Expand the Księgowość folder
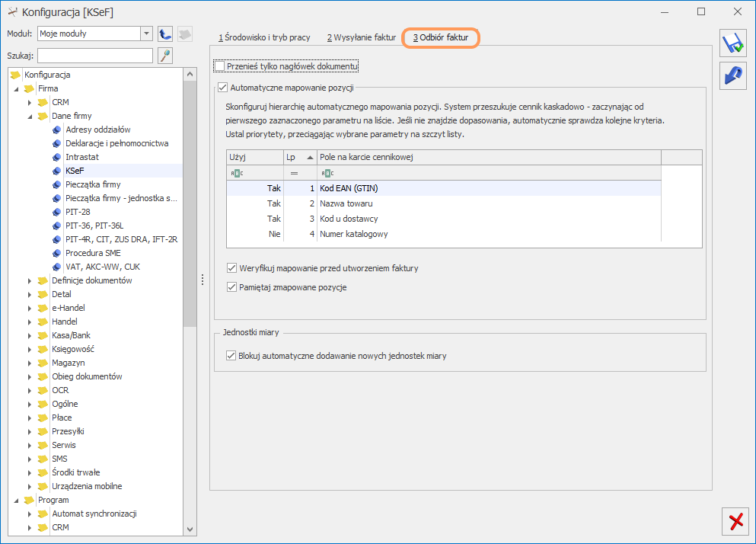Viewport: 756px width, 544px height. pos(30,349)
